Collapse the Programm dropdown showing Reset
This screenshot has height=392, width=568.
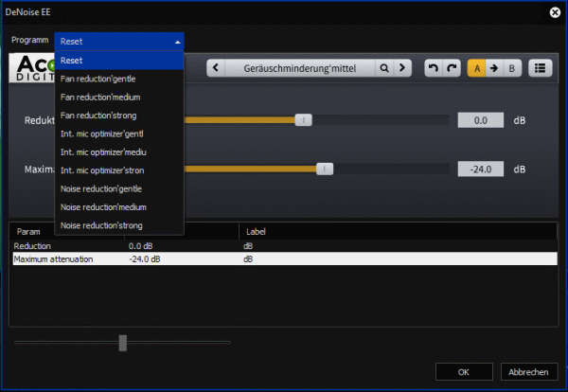pos(119,42)
